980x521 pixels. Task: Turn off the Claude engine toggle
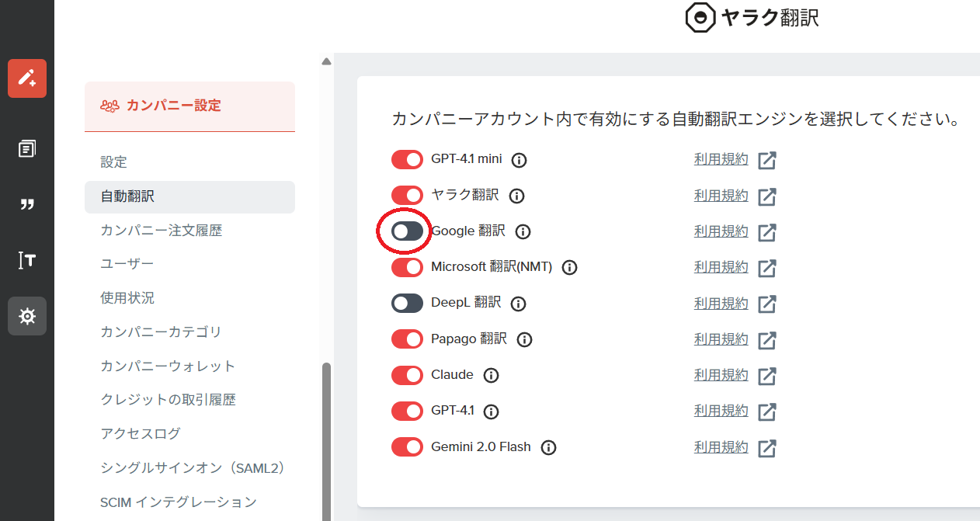click(407, 376)
